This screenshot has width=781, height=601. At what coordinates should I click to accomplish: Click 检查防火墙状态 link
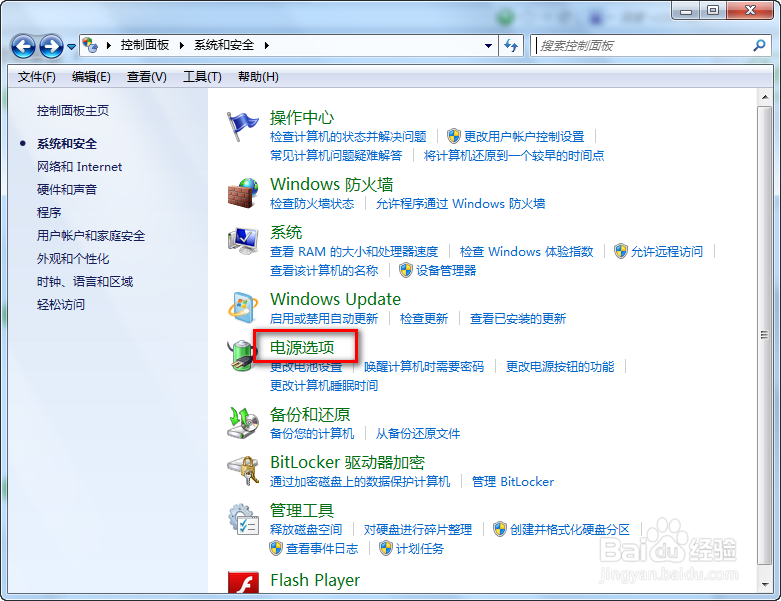(312, 204)
